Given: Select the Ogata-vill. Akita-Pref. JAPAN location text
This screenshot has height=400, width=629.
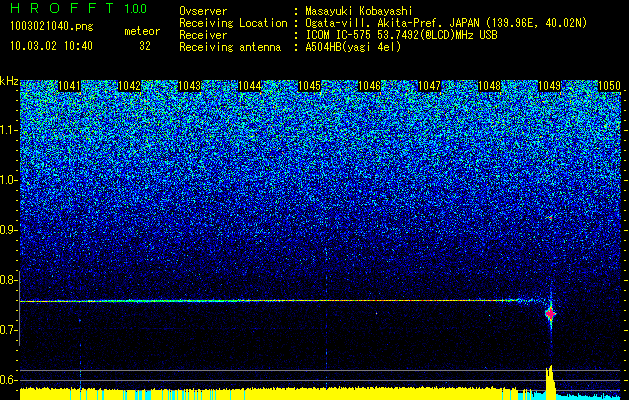Looking at the screenshot, I should pyautogui.click(x=446, y=23).
